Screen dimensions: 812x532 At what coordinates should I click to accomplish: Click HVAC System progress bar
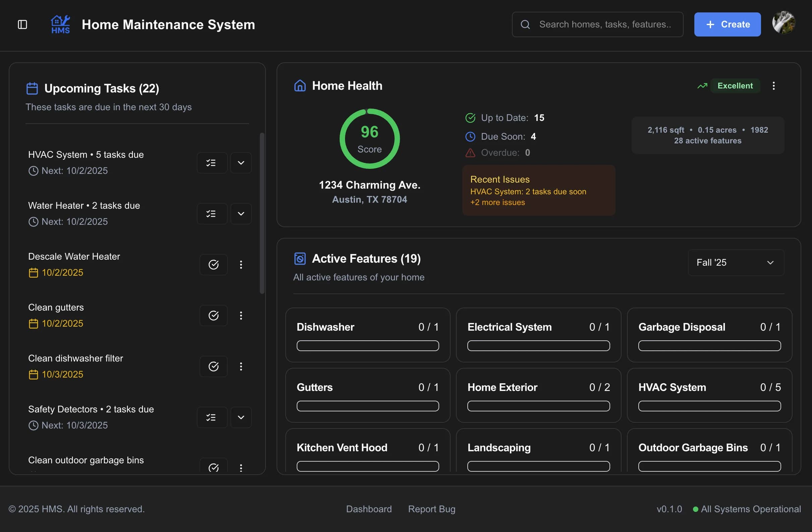click(709, 406)
